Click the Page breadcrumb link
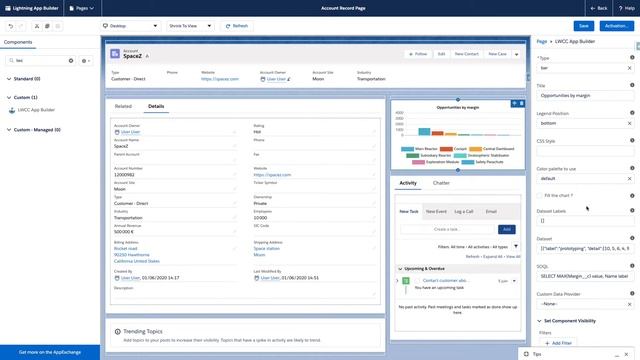 [x=542, y=42]
